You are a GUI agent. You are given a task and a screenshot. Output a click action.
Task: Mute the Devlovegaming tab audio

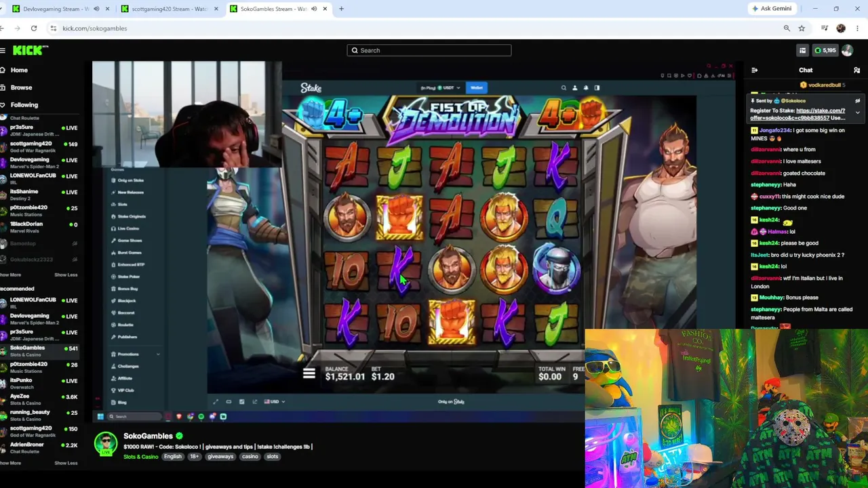click(96, 9)
